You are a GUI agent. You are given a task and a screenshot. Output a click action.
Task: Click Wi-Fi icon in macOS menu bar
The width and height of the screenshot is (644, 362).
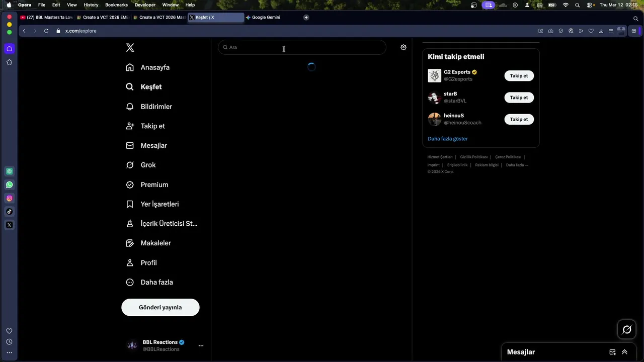tap(566, 5)
